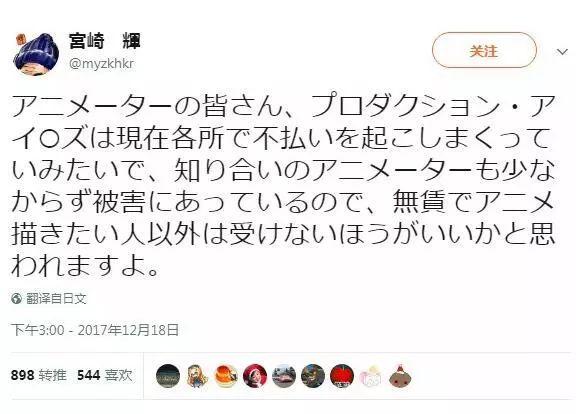Open the 宮崎 輝 profile avatar
Screen dimensions: 576x414
point(36,54)
